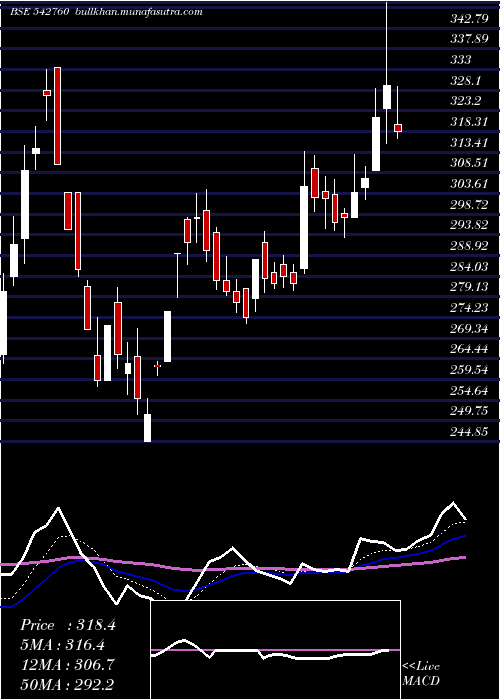The height and width of the screenshot is (700, 500).
Task: Select the 337.89 price axis label
Action: coord(469,39)
